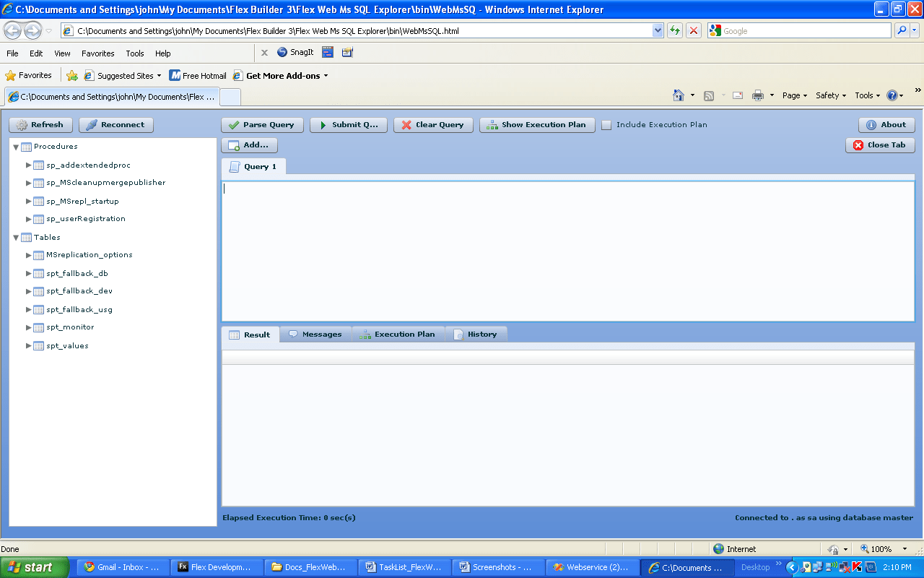Viewport: 924px width, 578px height.
Task: Open the Help menu
Action: (x=163, y=53)
